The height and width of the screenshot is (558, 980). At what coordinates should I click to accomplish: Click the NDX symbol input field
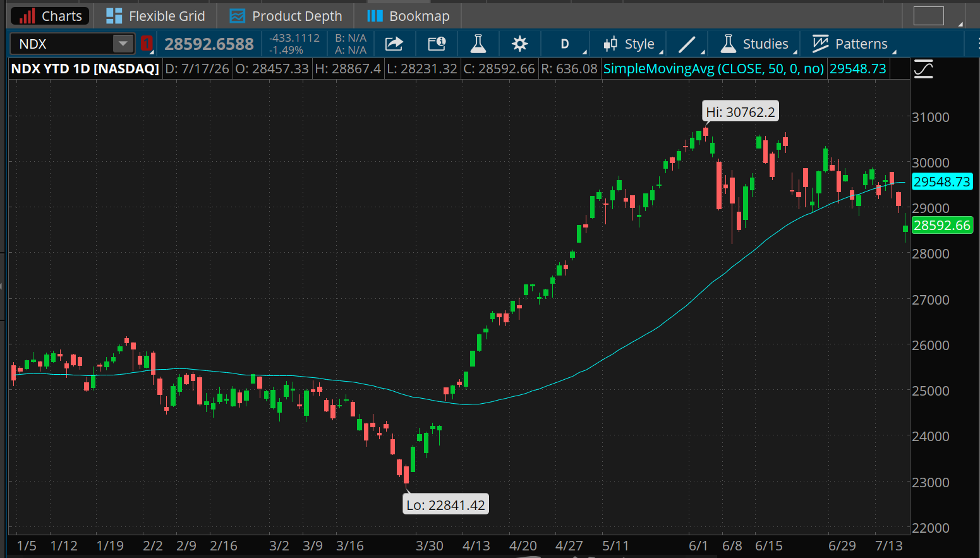(62, 44)
